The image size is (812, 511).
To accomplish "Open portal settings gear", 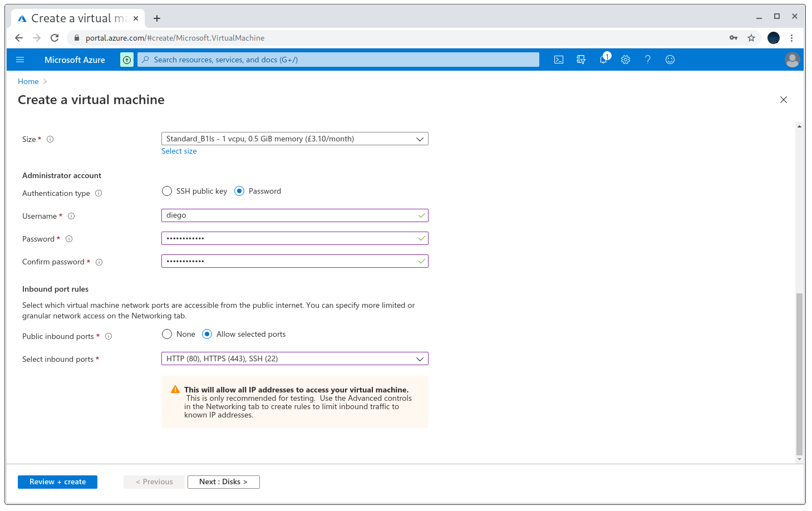I will [626, 60].
